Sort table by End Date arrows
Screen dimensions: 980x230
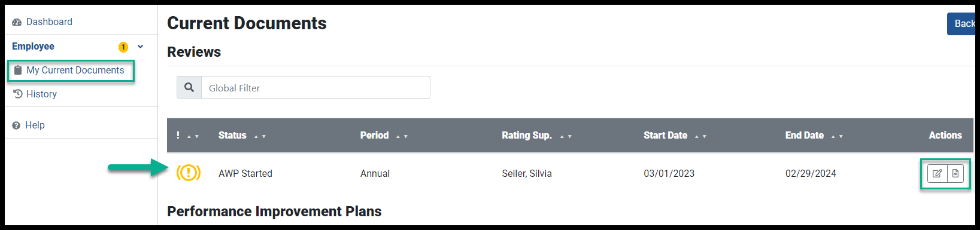click(837, 136)
